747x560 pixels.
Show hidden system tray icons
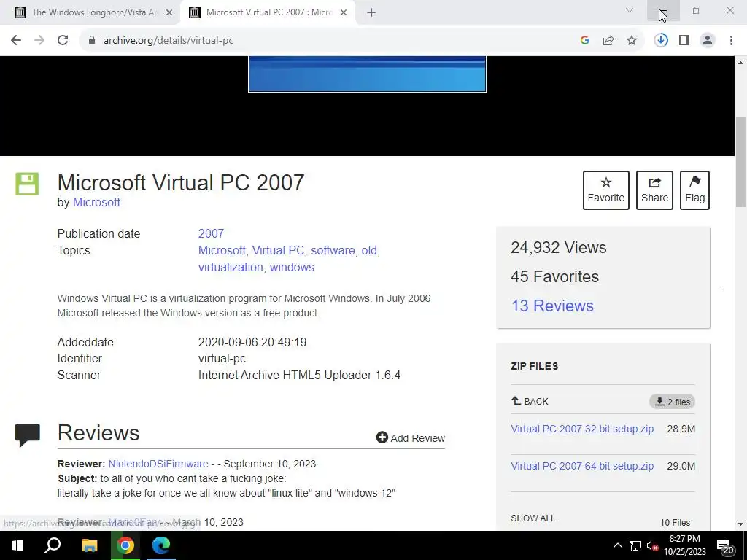(x=617, y=545)
